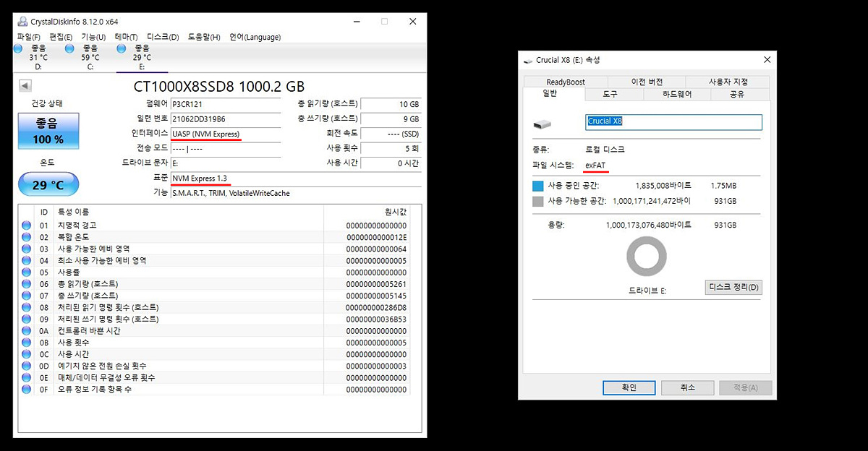Viewport: 868px width, 451px height.
Task: Switch to the ReadyBoost tab in properties
Action: coord(566,82)
